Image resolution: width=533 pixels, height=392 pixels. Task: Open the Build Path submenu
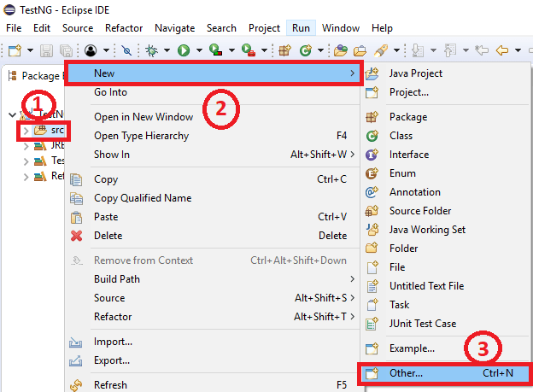coord(212,279)
